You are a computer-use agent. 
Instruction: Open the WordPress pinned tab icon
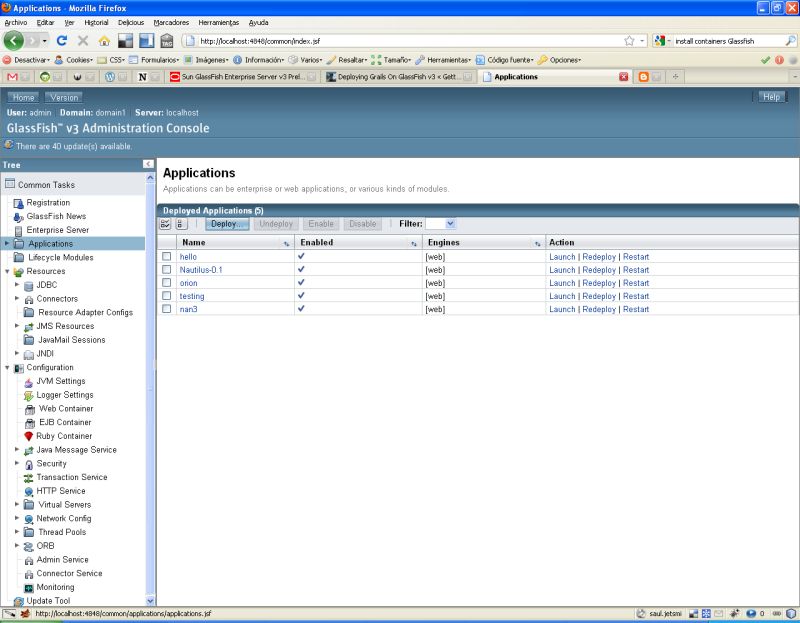coord(110,77)
